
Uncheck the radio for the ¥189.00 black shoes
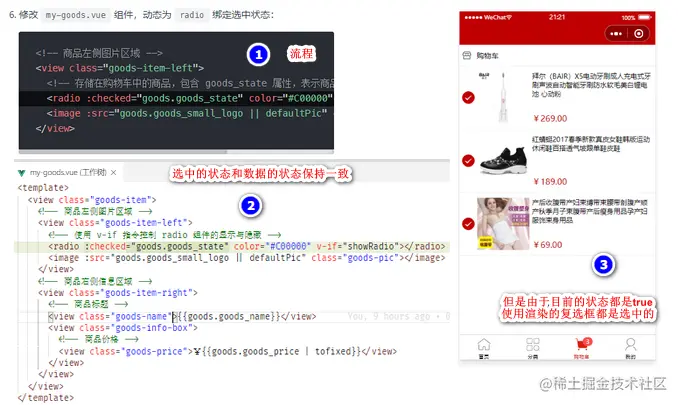[468, 160]
